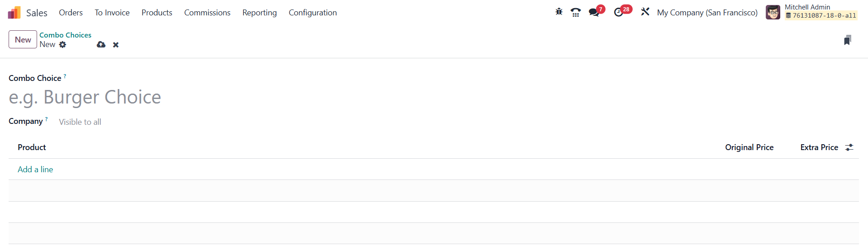The width and height of the screenshot is (868, 250).
Task: Click the New button
Action: (x=23, y=40)
